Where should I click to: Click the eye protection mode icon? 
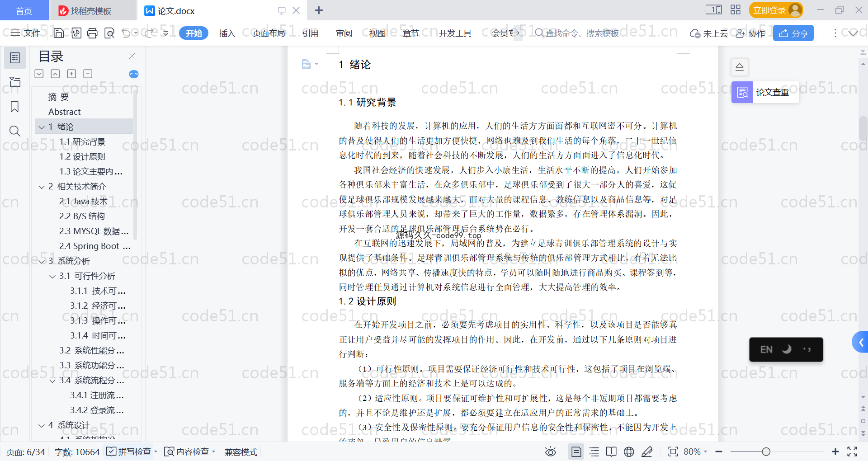(550, 452)
